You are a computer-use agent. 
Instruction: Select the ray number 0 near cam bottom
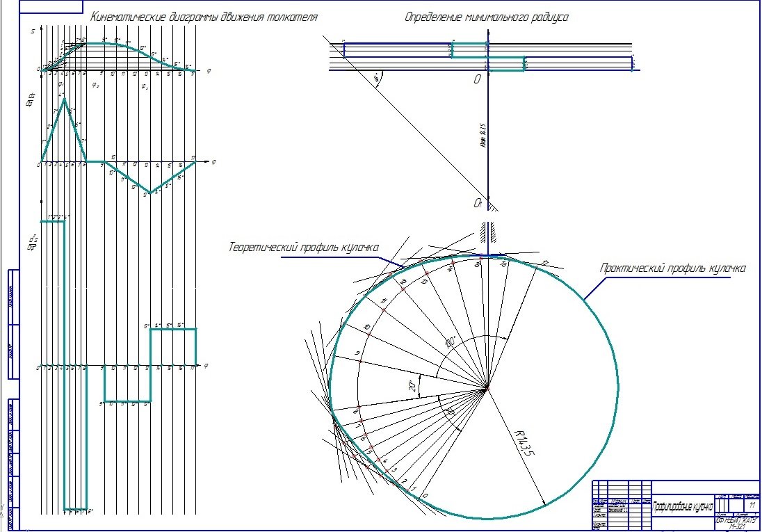point(425,495)
